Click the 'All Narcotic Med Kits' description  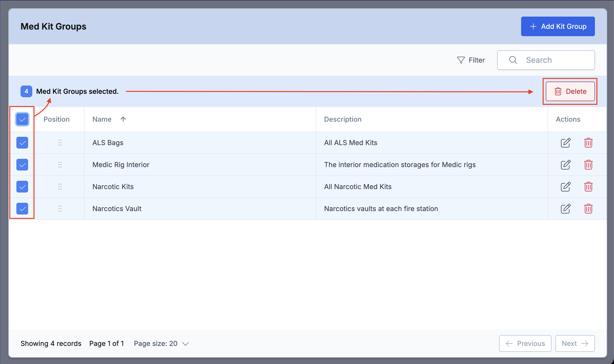pos(358,187)
